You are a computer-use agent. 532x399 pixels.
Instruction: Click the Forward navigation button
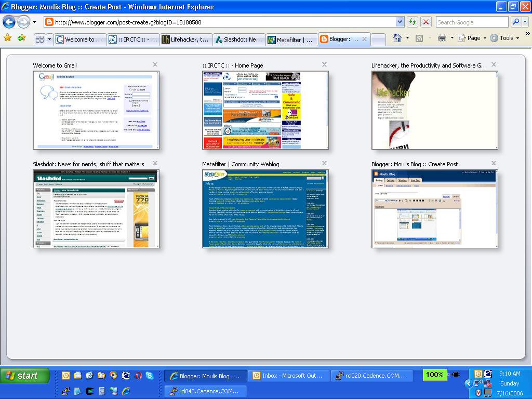tap(23, 22)
